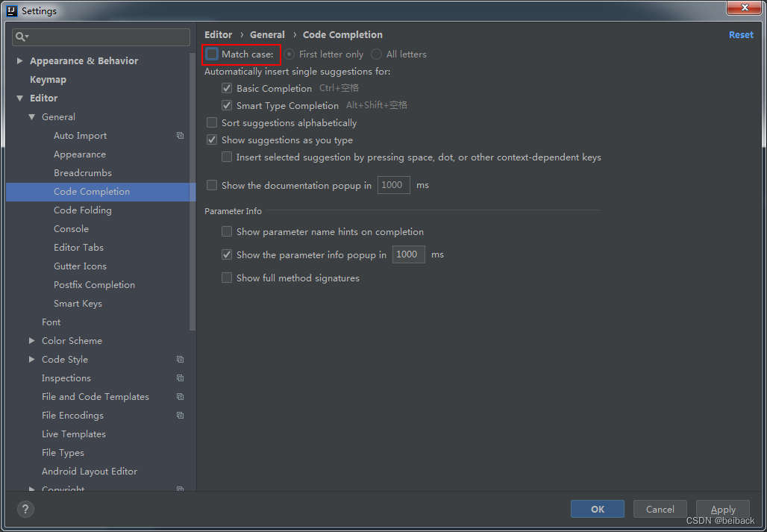Open File Types settings
767x532 pixels.
[x=63, y=453]
